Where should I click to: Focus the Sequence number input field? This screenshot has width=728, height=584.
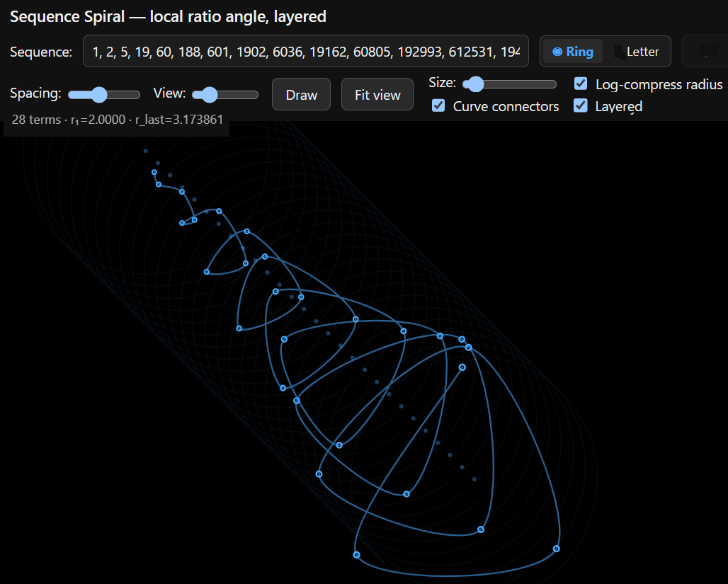[x=305, y=51]
